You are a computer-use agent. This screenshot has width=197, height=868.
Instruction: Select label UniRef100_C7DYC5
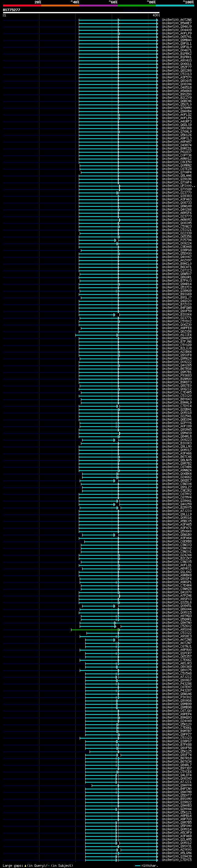pyautogui.click(x=176, y=860)
